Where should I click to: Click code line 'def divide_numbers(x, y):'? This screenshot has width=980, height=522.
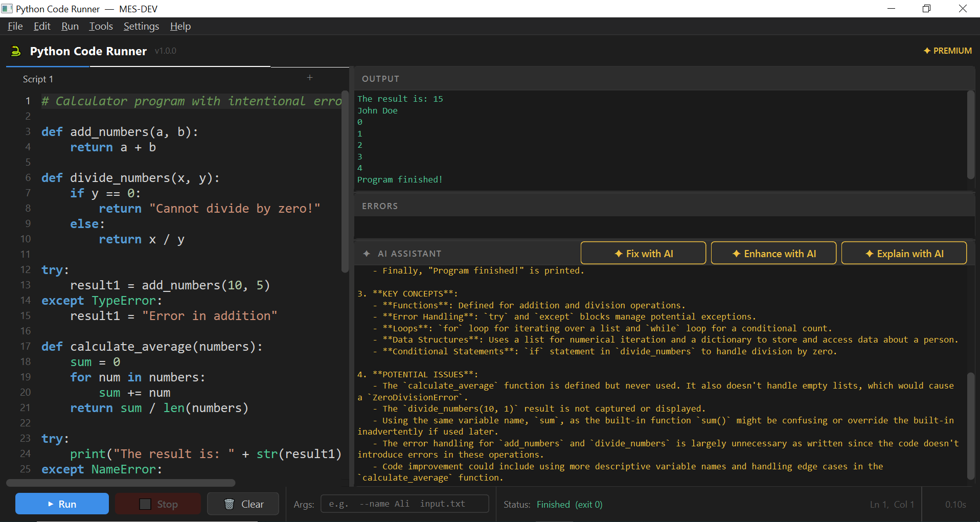pyautogui.click(x=130, y=178)
